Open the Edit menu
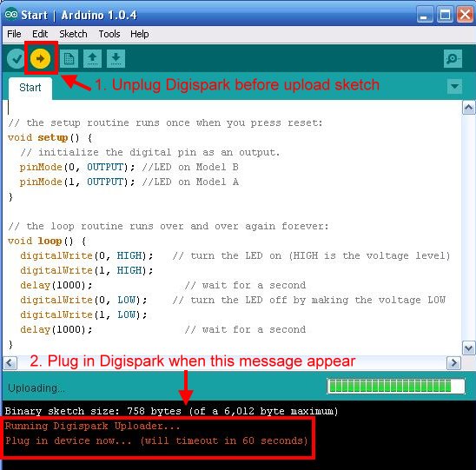 40,34
